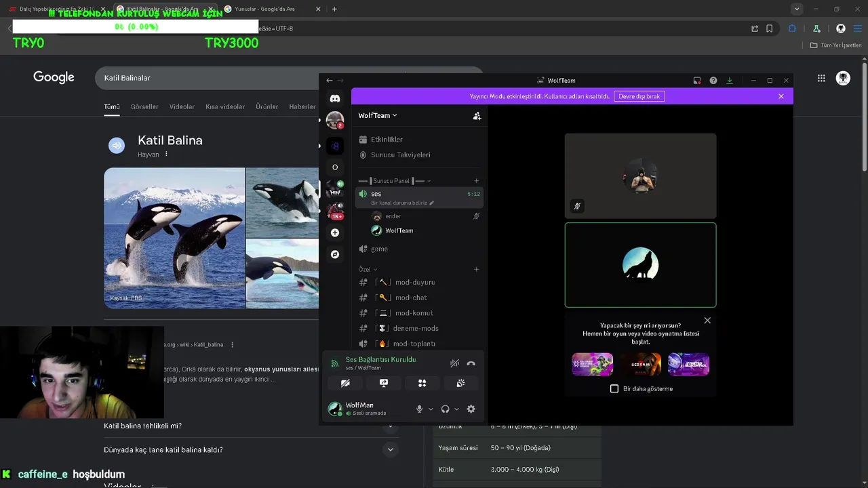The image size is (868, 488).
Task: Play Katil Balina pronunciation speaker icon
Action: (117, 146)
